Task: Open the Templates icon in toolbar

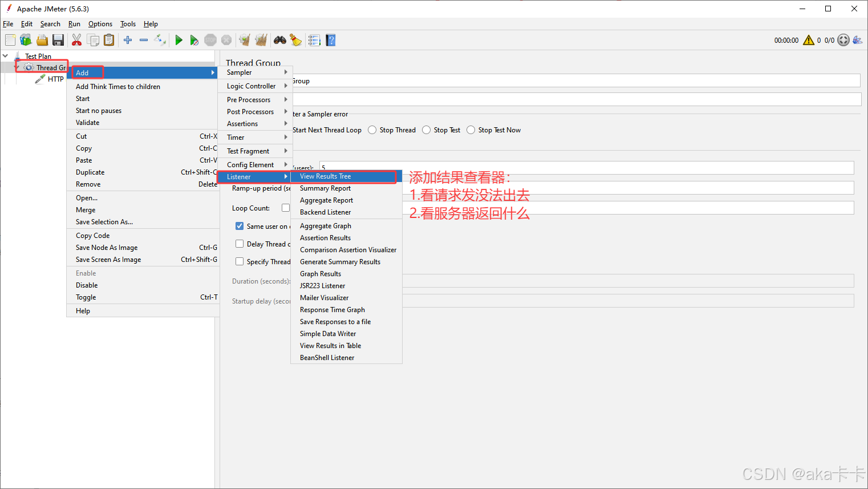Action: 26,40
